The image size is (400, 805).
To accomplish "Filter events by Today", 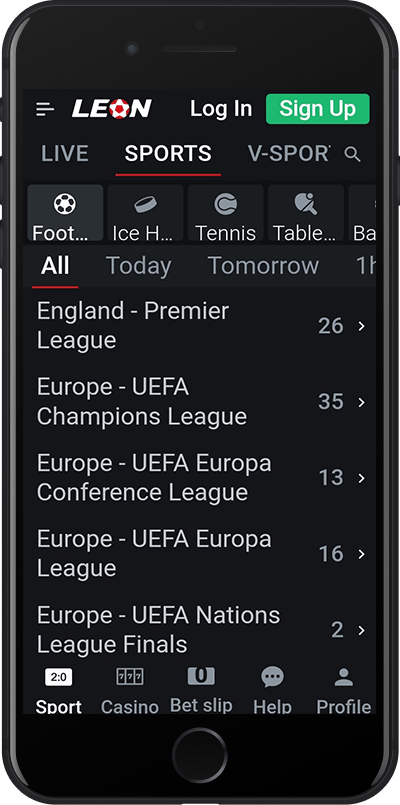I will pos(139,266).
